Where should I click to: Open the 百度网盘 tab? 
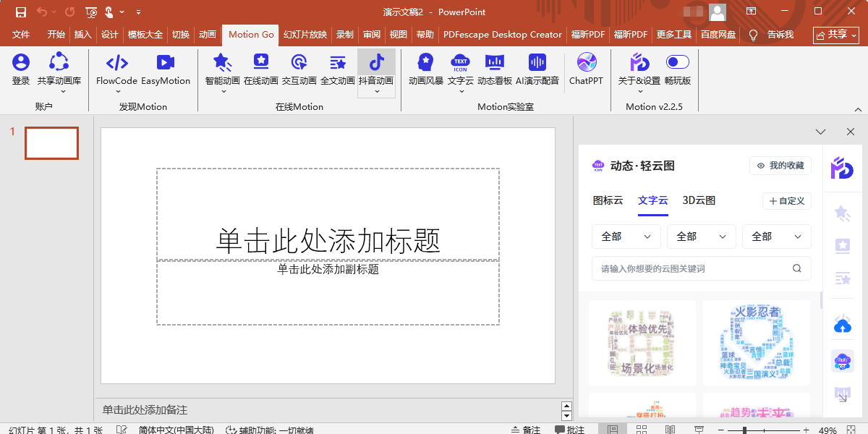(x=718, y=34)
